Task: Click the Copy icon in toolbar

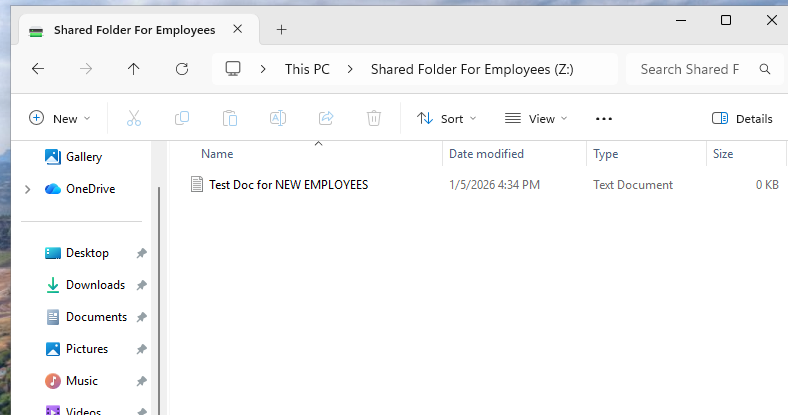Action: (182, 118)
